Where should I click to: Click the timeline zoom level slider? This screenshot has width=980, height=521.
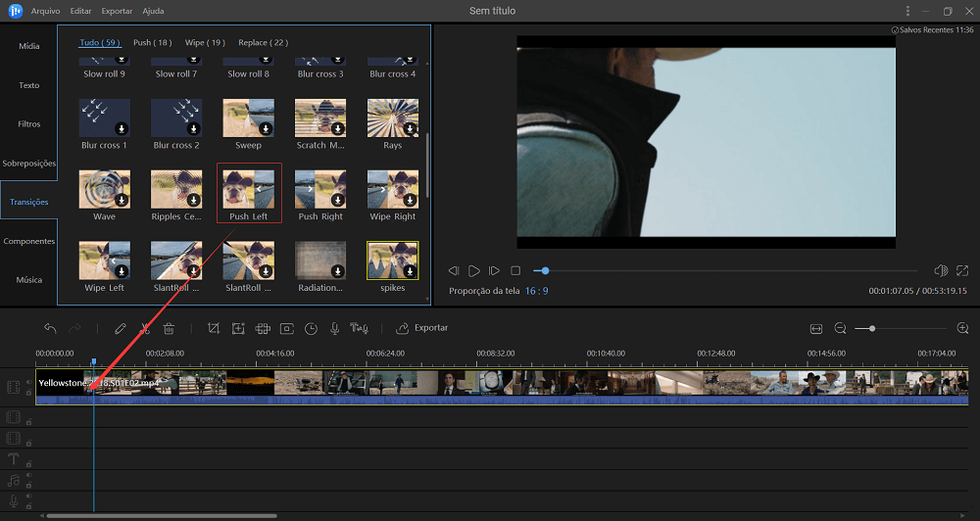point(901,329)
